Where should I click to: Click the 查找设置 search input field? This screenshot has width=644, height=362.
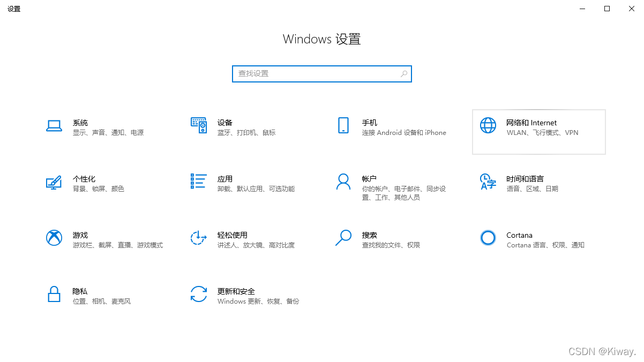point(322,74)
